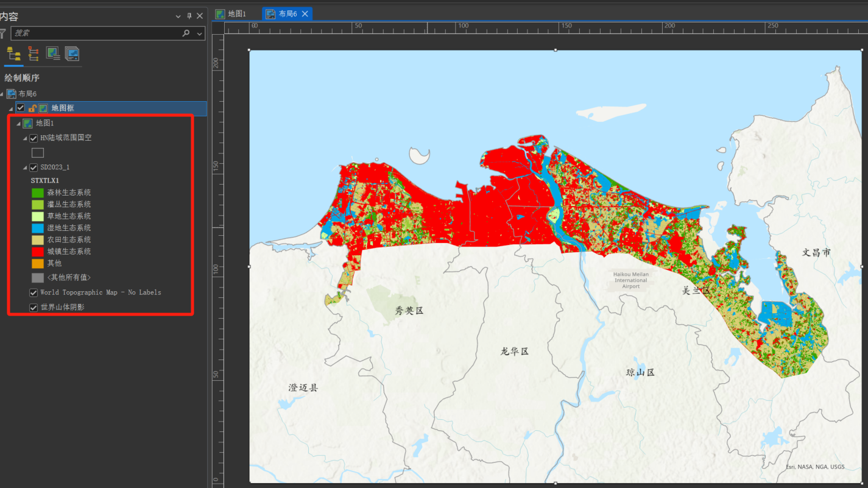Collapse the 地图1 tree node
The image size is (868, 488).
tap(18, 124)
